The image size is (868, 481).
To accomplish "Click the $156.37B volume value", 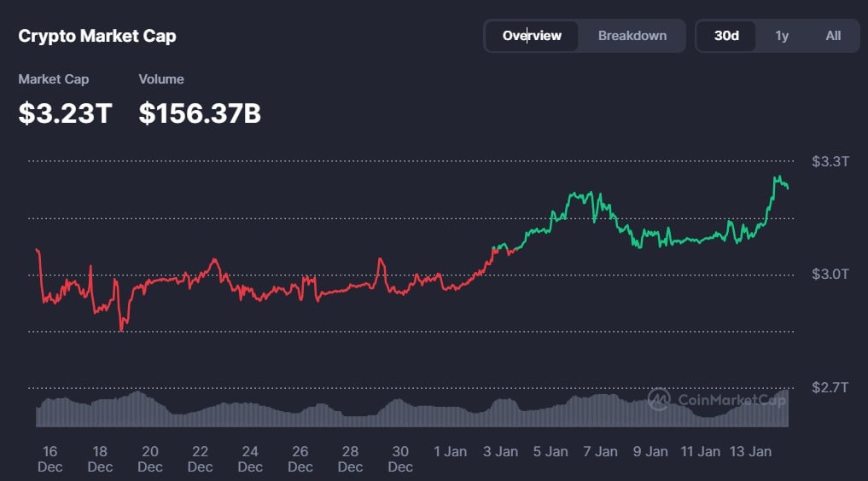I will 200,113.
